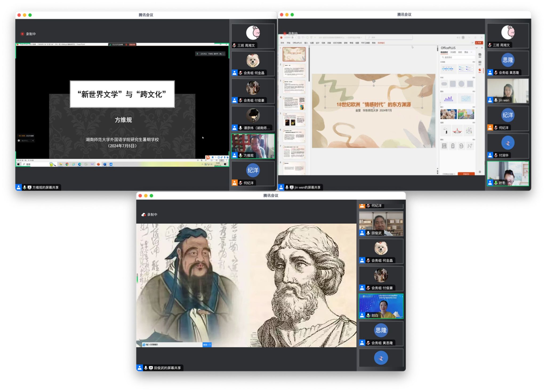Click PowerPoint icon in shared Windows taskbar

[98, 164]
